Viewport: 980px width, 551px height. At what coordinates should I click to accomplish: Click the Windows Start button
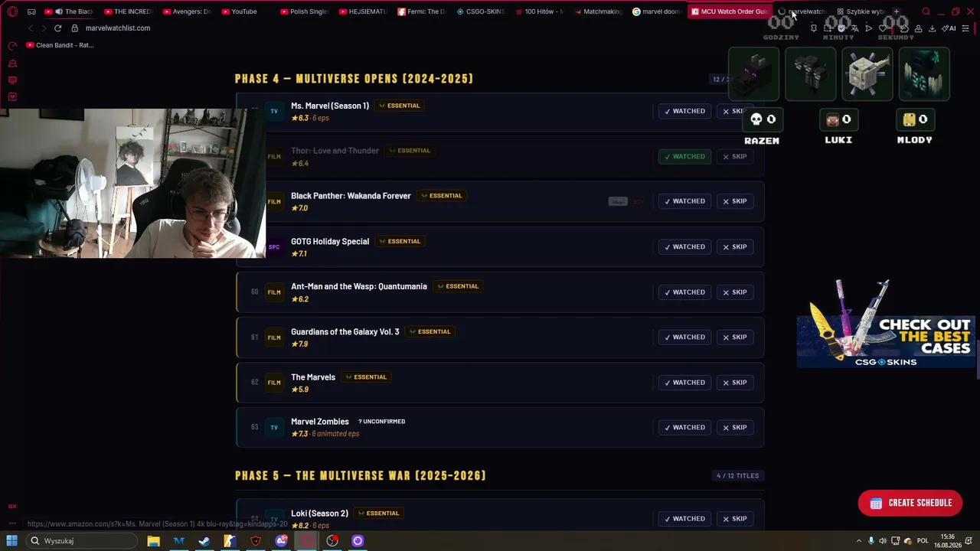[11, 541]
